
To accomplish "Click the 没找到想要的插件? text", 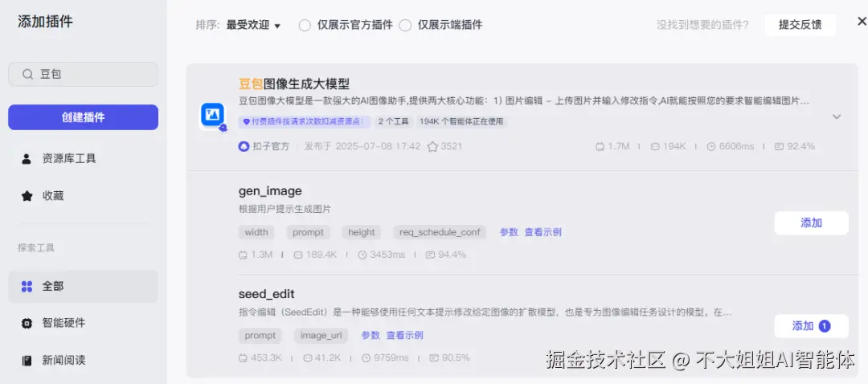I will (x=702, y=25).
